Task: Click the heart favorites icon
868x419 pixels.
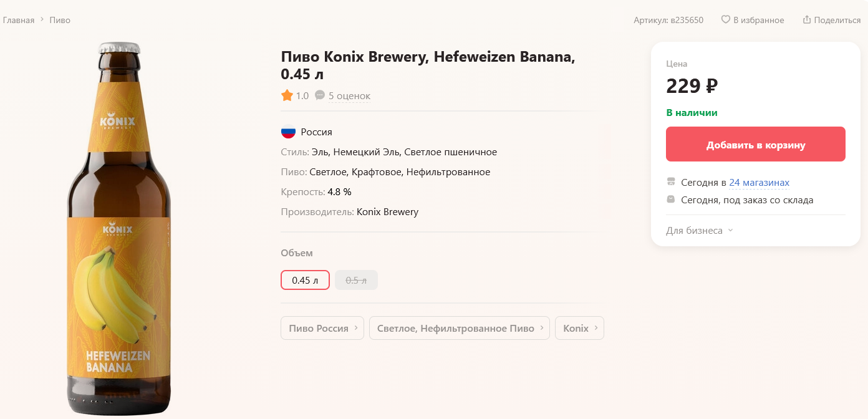Action: pyautogui.click(x=726, y=20)
